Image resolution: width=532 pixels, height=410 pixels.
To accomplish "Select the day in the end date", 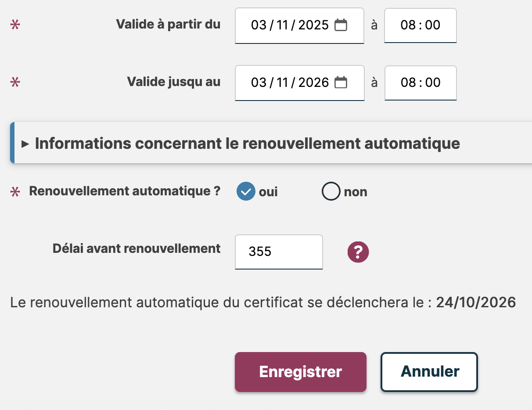I will coord(259,83).
